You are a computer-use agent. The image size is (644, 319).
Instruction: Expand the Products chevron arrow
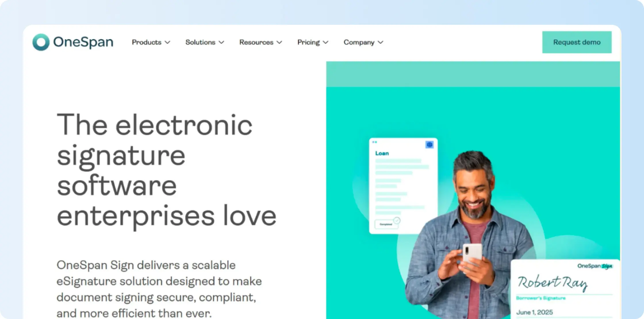(167, 43)
